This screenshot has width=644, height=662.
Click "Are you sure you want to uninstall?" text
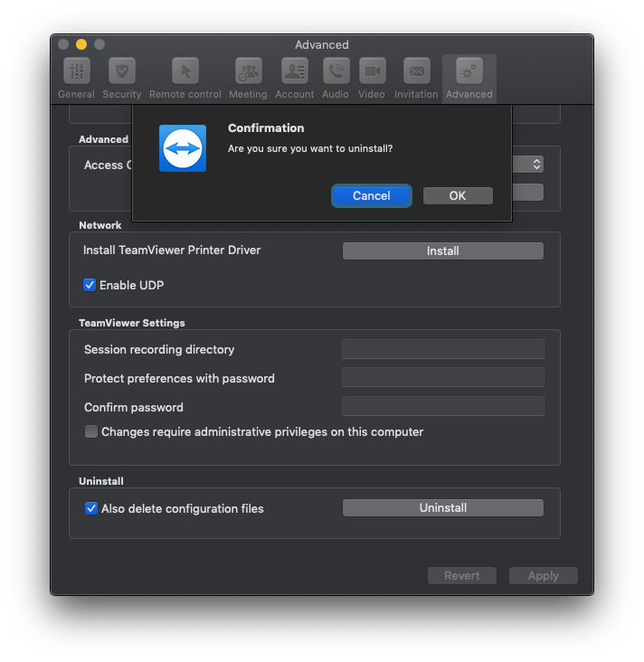click(310, 148)
